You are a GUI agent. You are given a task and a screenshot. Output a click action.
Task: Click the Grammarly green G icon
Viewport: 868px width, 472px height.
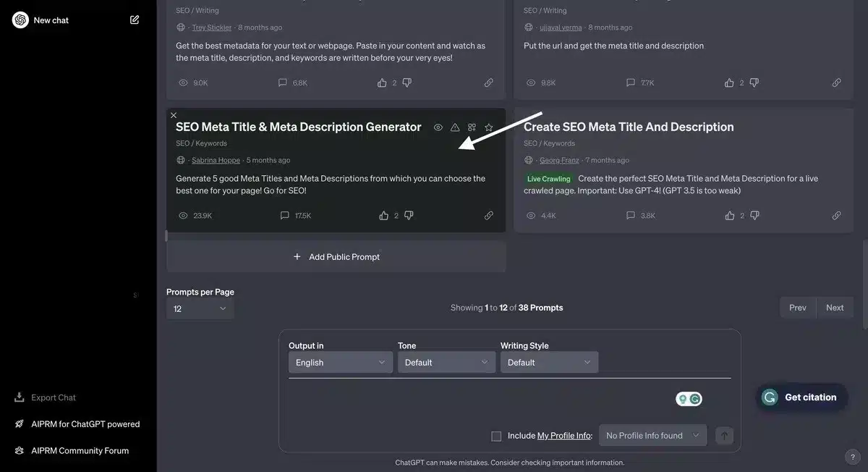click(695, 399)
